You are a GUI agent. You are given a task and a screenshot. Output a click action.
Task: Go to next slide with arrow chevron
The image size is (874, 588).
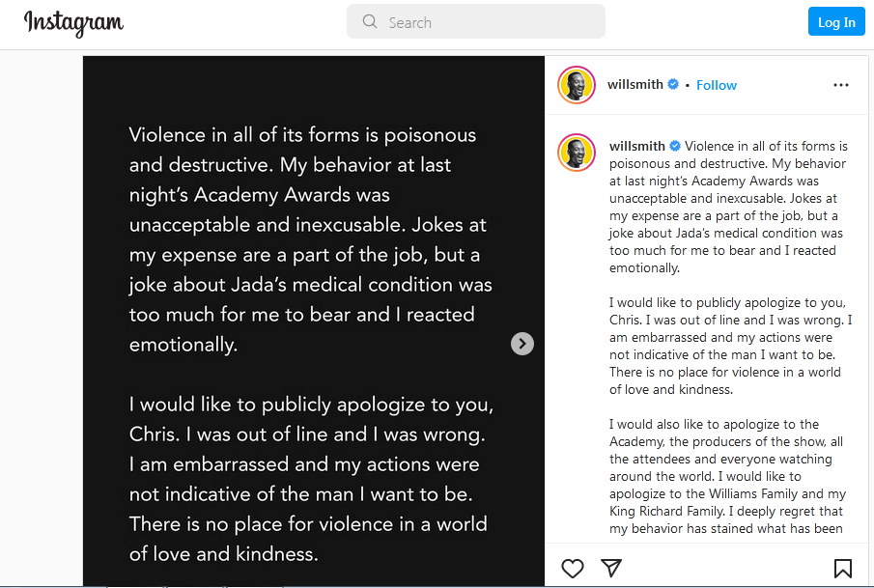pos(522,344)
